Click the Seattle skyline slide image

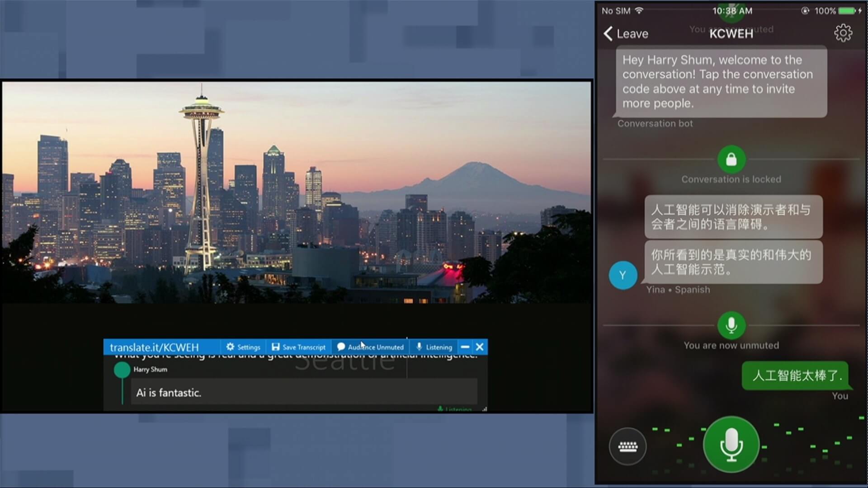tap(297, 192)
